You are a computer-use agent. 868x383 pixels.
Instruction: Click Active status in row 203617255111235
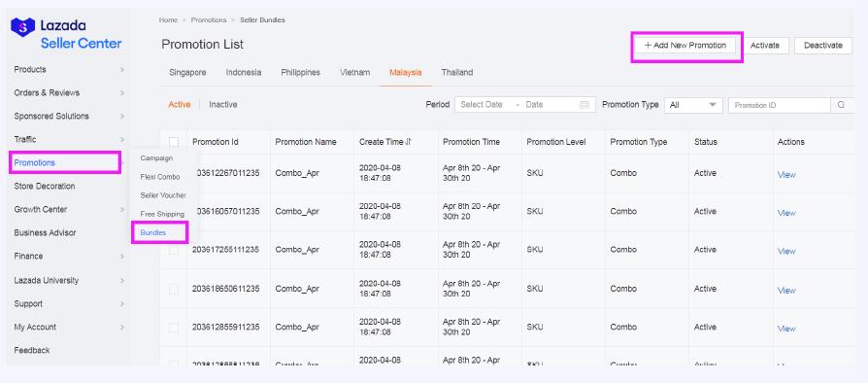click(705, 250)
